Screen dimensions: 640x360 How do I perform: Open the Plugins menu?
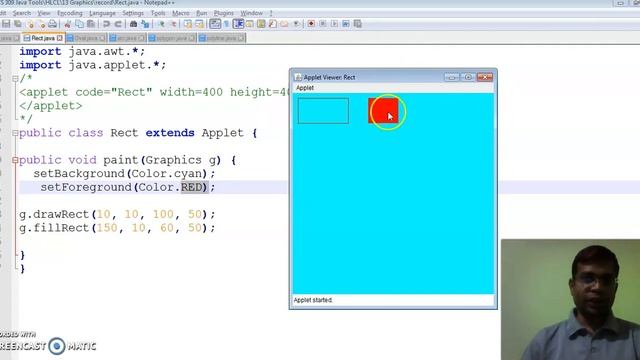tap(224, 13)
